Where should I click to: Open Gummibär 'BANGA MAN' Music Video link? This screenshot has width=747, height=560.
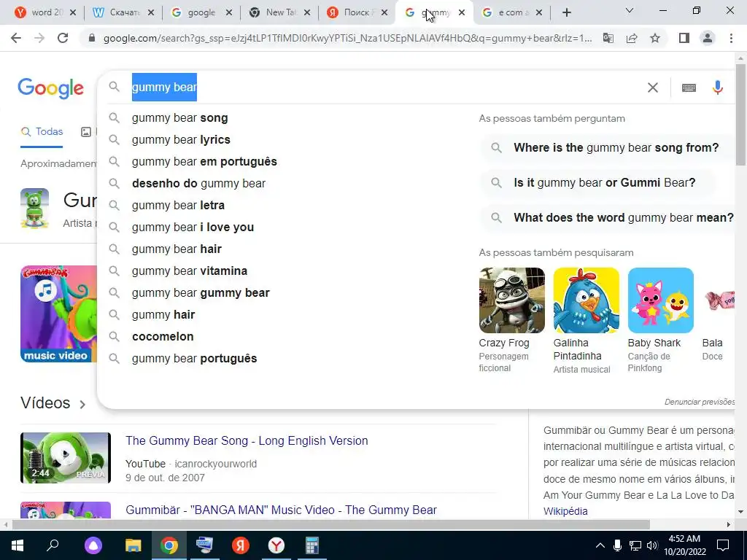click(281, 510)
